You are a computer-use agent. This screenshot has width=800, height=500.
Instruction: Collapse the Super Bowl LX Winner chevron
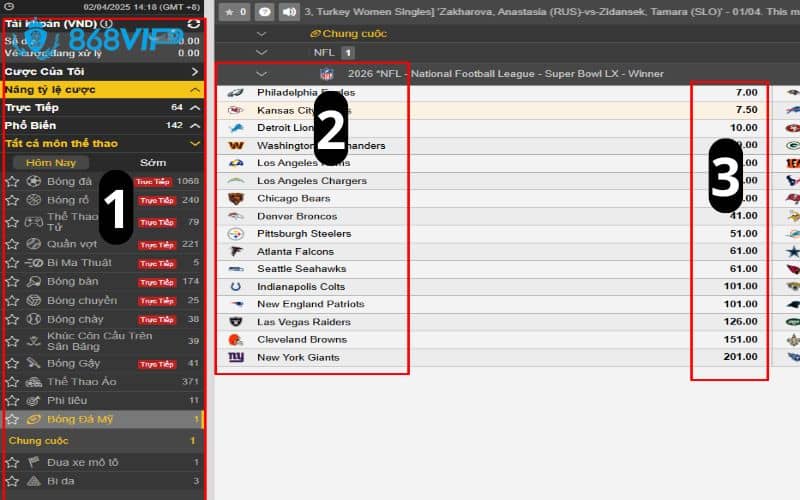(261, 74)
